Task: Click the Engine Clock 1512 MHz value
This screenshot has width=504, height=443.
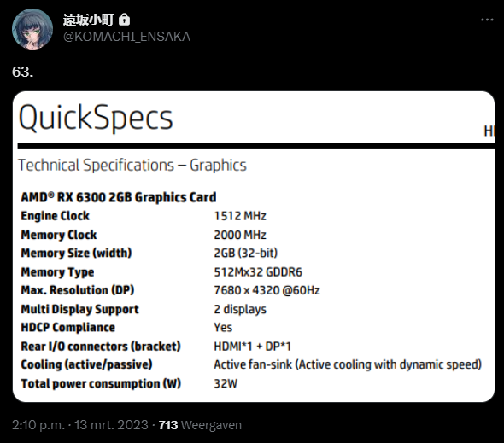Action: click(x=240, y=216)
